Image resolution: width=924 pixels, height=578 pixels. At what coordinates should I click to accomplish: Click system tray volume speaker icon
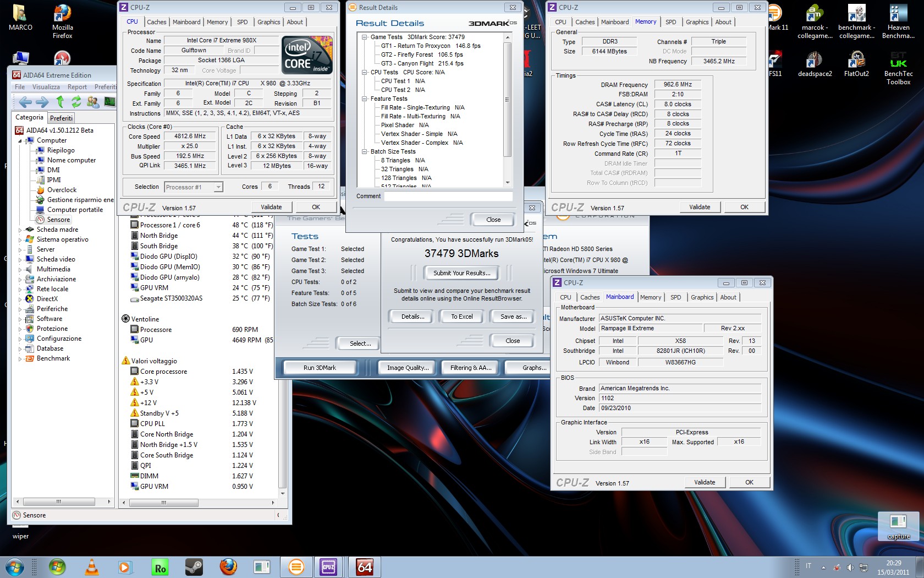tap(850, 567)
